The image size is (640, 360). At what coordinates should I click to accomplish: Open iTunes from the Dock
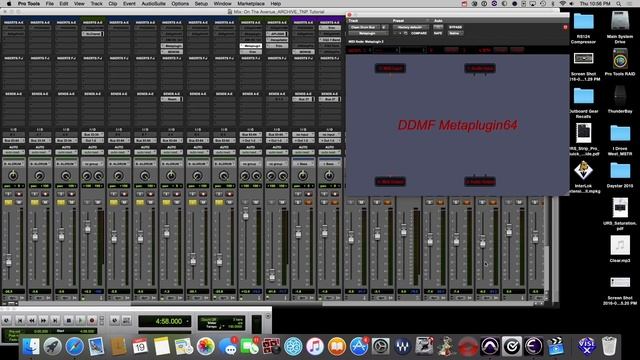(x=315, y=347)
